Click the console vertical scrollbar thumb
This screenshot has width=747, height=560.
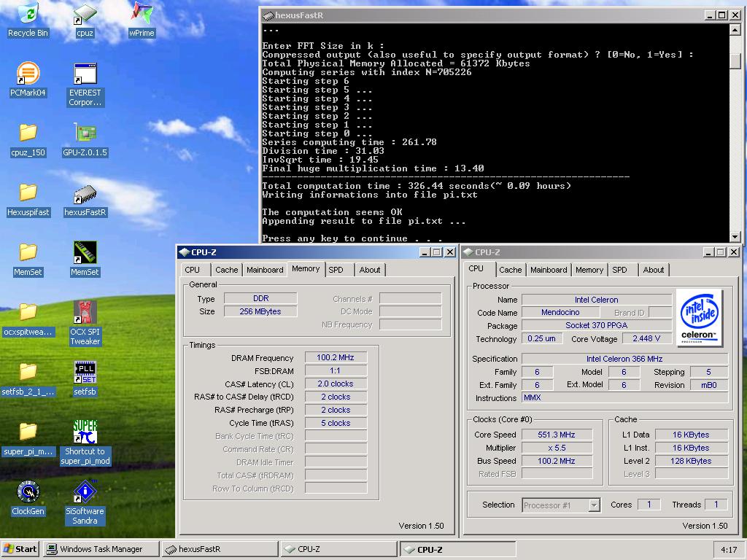pyautogui.click(x=735, y=61)
